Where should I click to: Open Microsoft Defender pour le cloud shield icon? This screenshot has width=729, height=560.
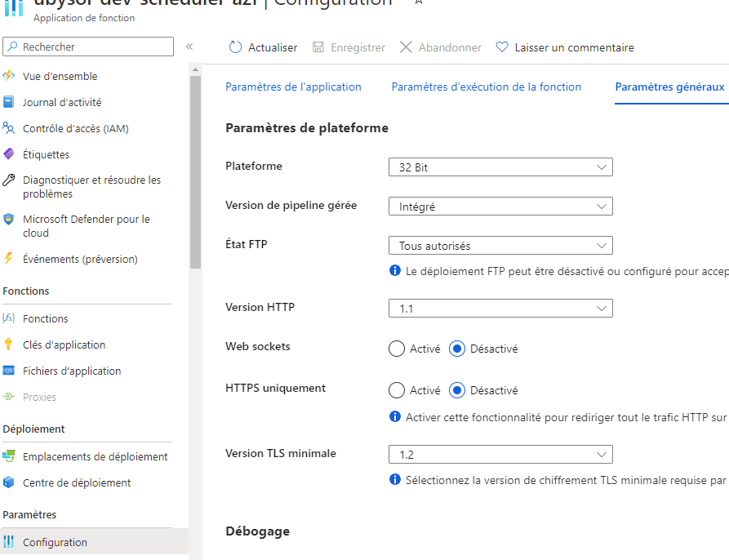9,220
